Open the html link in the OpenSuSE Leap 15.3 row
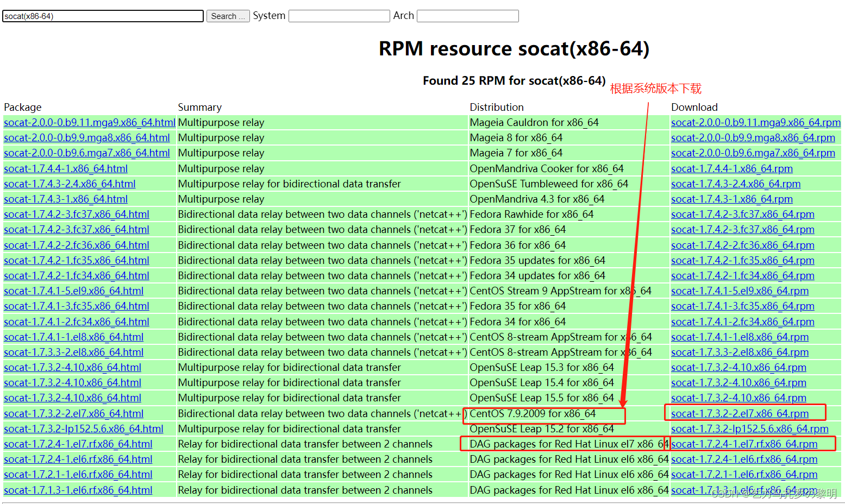The image size is (845, 504). pyautogui.click(x=72, y=368)
